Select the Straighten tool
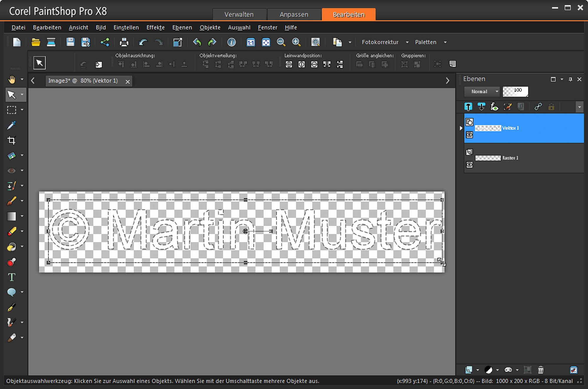This screenshot has height=389, width=588. [x=12, y=155]
